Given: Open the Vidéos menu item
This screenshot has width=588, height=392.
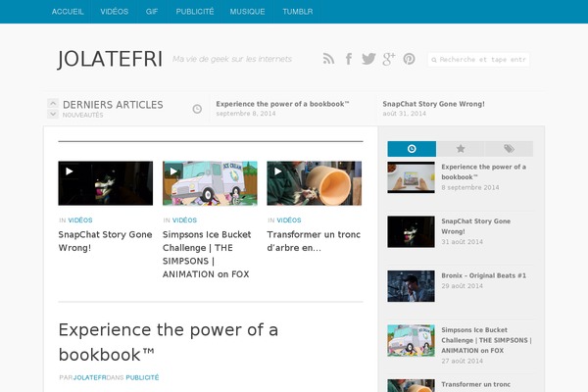Looking at the screenshot, I should click(115, 12).
